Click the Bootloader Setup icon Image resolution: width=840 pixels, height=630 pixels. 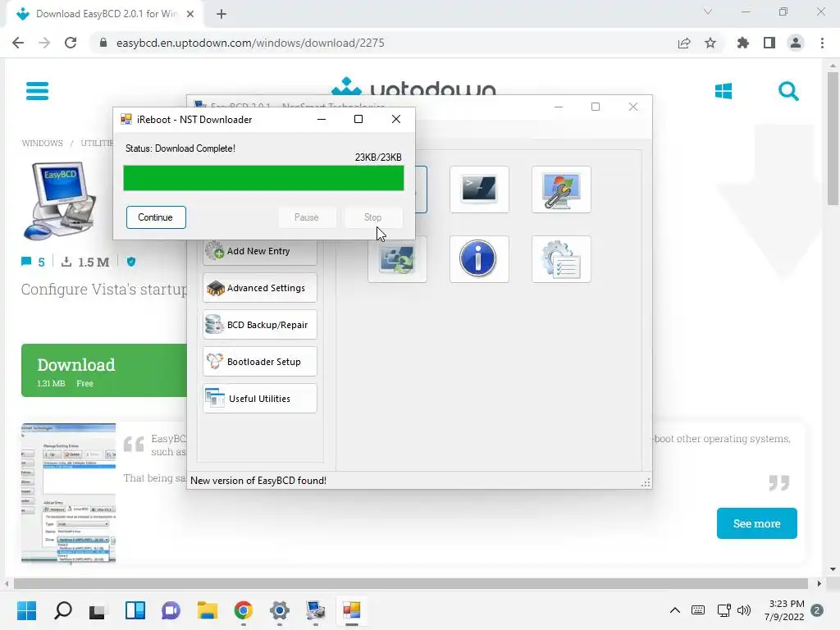point(215,362)
